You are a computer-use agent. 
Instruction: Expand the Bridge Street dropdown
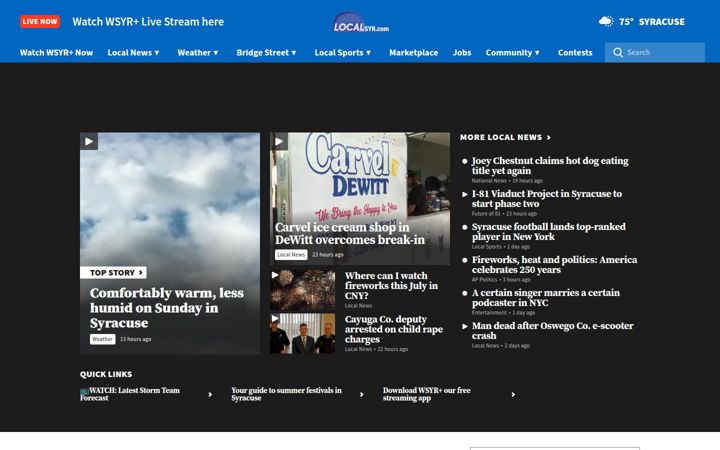pyautogui.click(x=266, y=52)
